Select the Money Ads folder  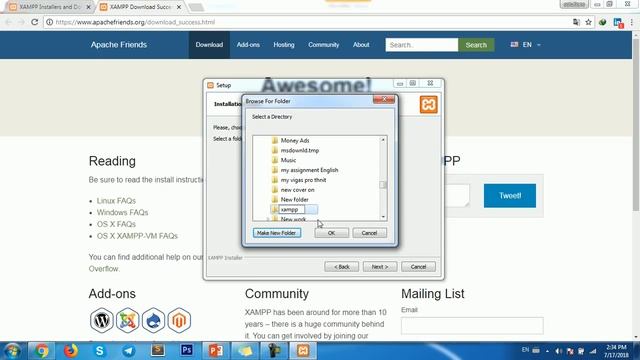click(x=295, y=140)
